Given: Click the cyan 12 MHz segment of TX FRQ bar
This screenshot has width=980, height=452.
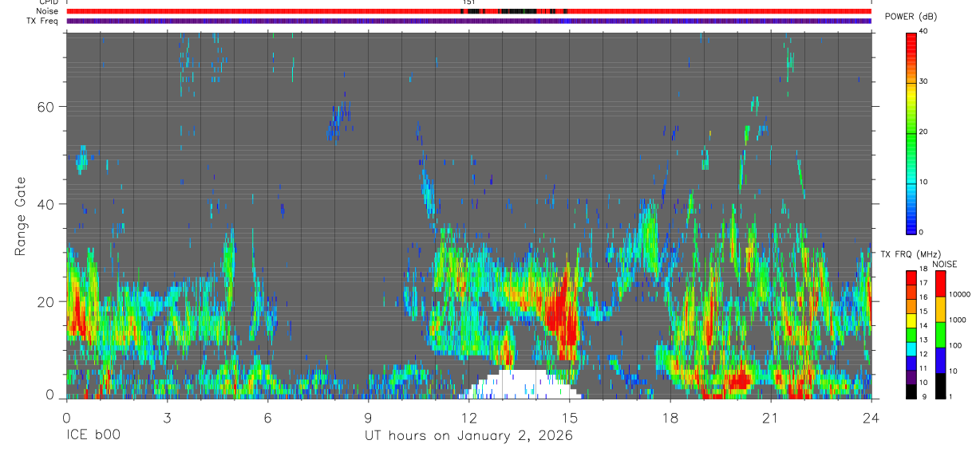Looking at the screenshot, I should [x=911, y=349].
